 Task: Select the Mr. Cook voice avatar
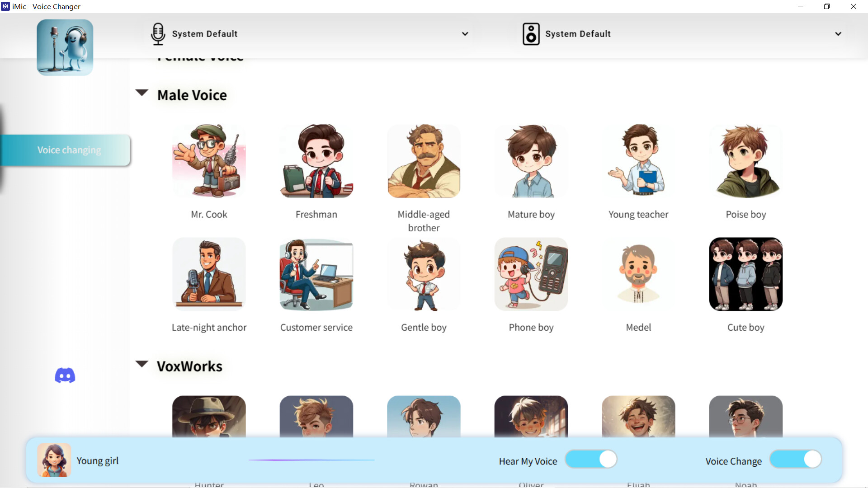point(209,161)
